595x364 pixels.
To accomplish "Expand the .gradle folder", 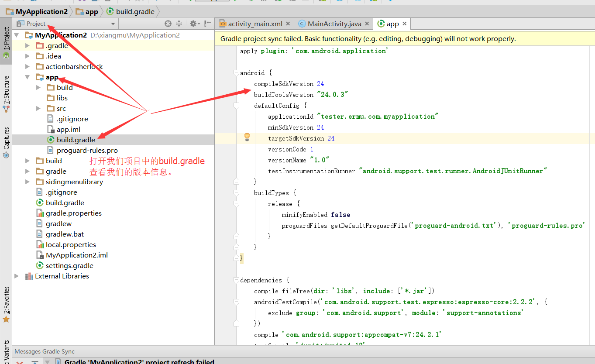I will [28, 45].
